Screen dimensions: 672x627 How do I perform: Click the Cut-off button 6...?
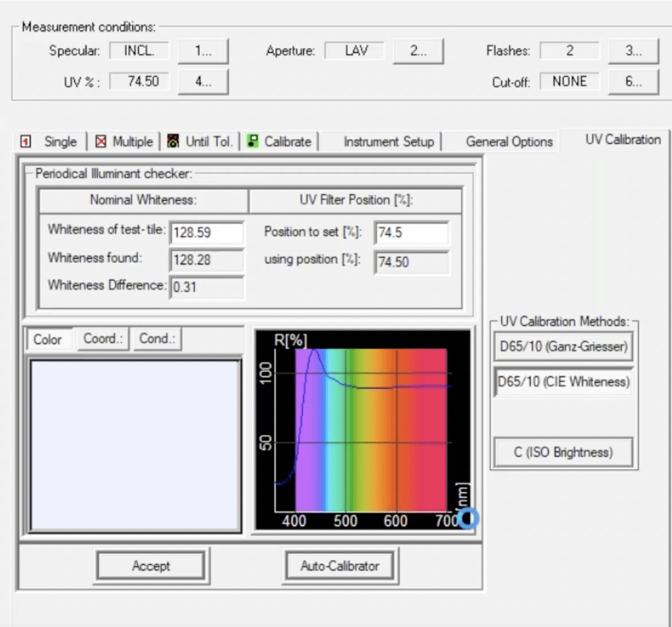pos(633,82)
